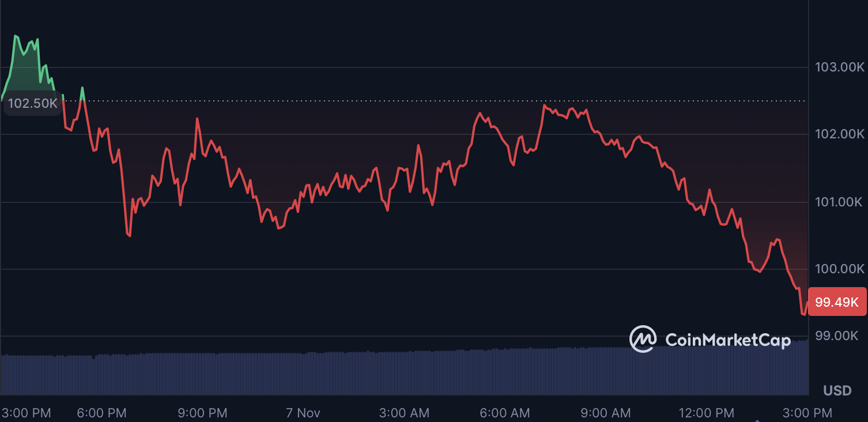The width and height of the screenshot is (868, 422).
Task: Select the 6:00 AM time marker
Action: point(505,413)
